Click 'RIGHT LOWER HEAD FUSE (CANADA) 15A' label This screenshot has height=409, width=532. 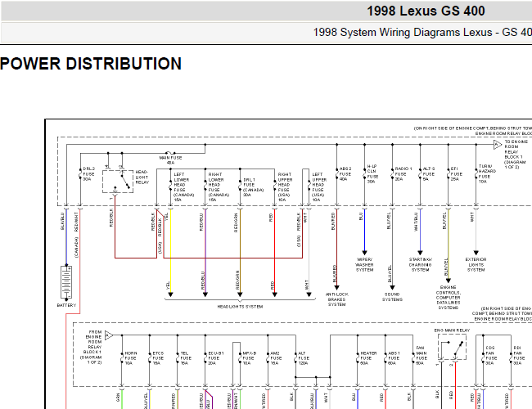point(219,187)
